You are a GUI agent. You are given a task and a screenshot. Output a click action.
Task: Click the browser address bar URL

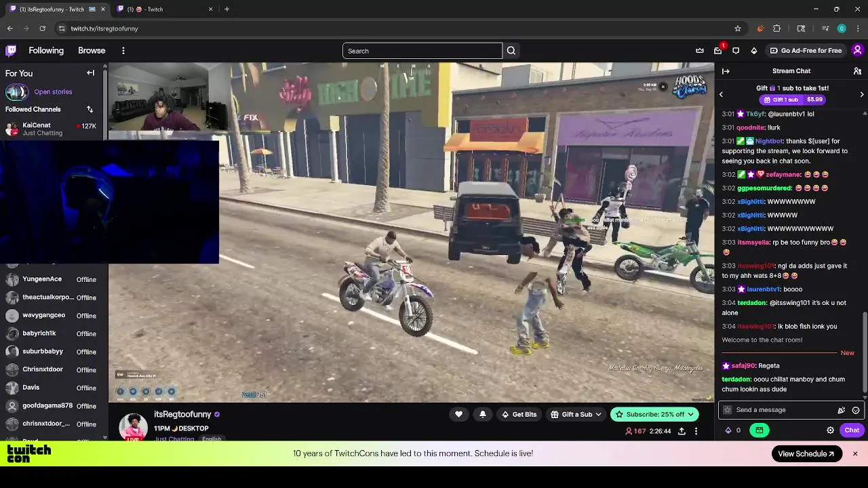(104, 28)
